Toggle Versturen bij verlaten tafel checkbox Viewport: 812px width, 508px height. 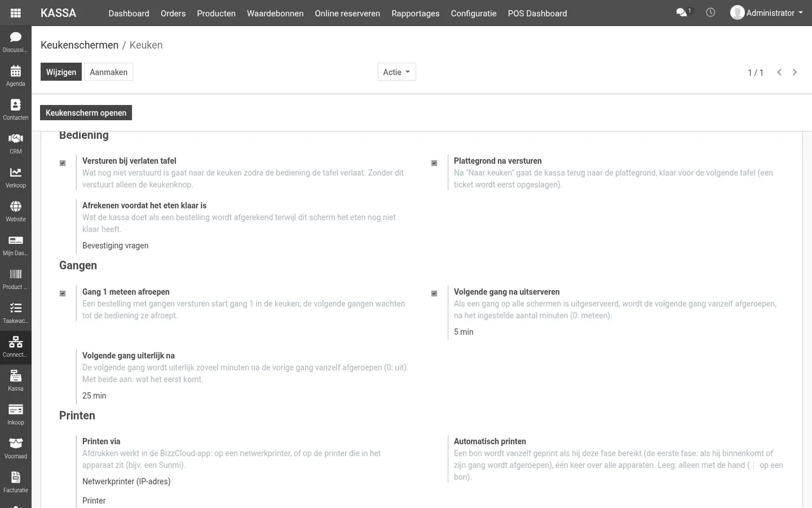63,163
